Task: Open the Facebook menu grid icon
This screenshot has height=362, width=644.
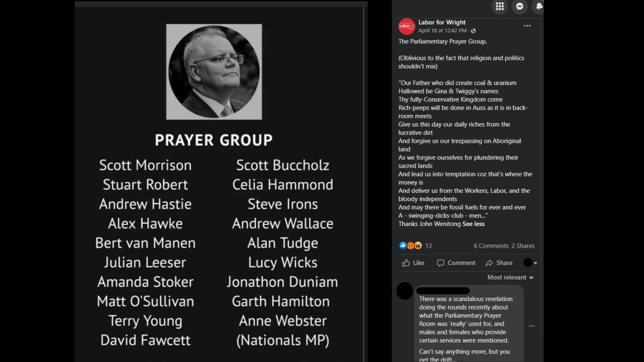Action: tap(500, 6)
